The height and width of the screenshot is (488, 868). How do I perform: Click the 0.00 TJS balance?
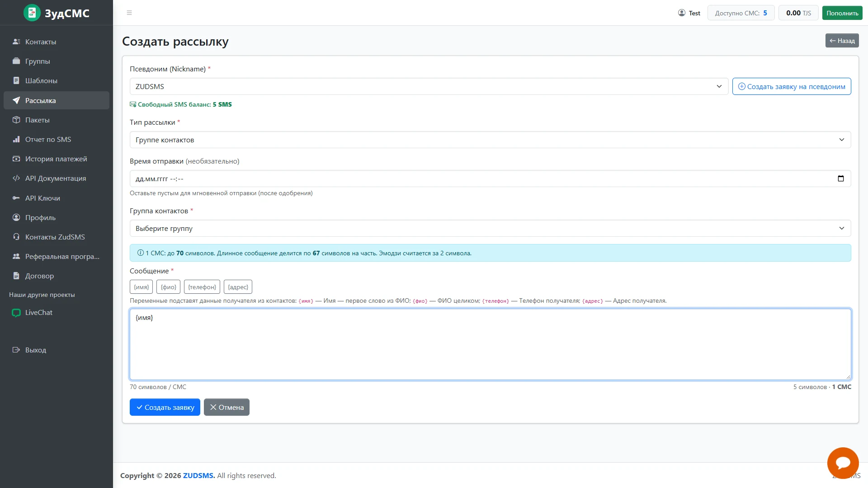click(x=798, y=13)
